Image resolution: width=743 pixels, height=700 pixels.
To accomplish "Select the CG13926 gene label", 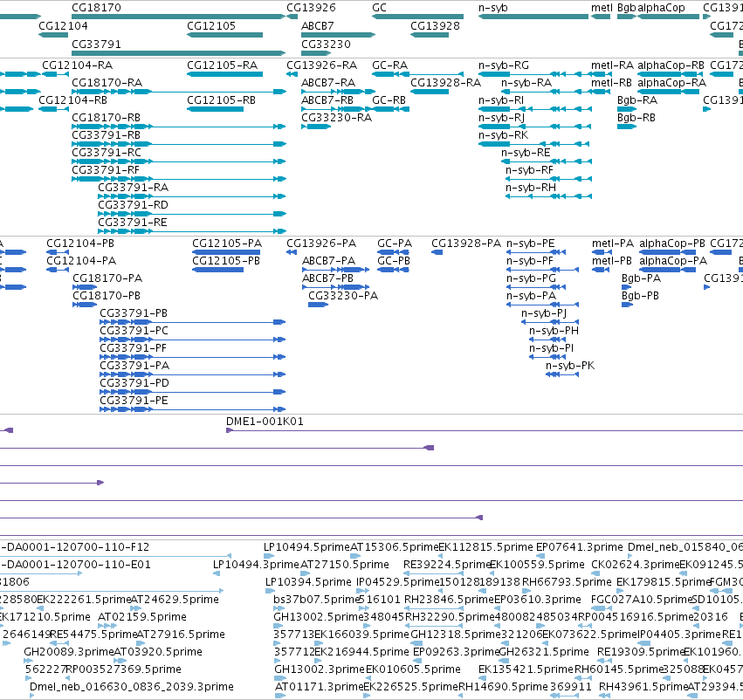I will 311,8.
